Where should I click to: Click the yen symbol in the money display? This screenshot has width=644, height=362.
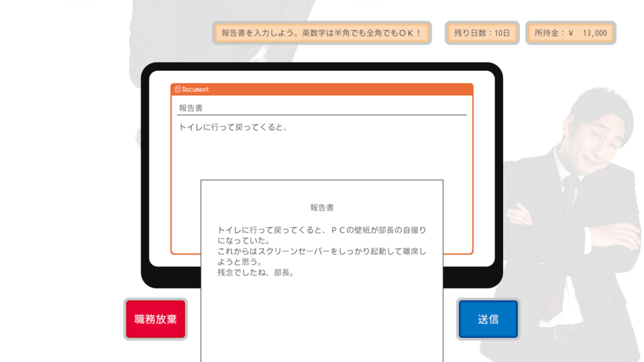[570, 33]
